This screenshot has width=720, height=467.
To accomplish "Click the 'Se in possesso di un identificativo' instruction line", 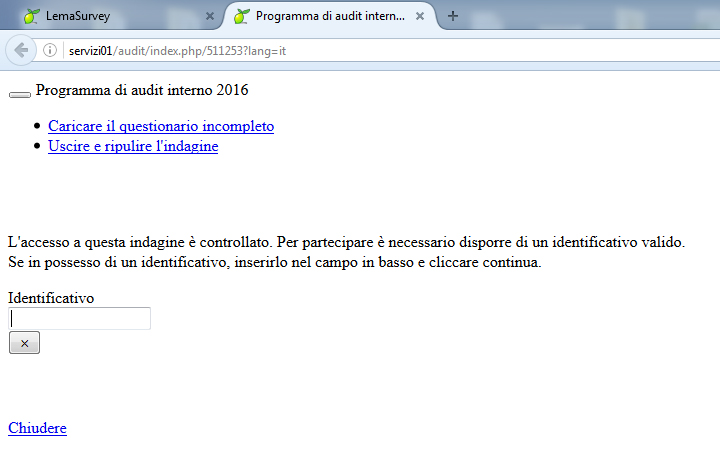I will (274, 263).
